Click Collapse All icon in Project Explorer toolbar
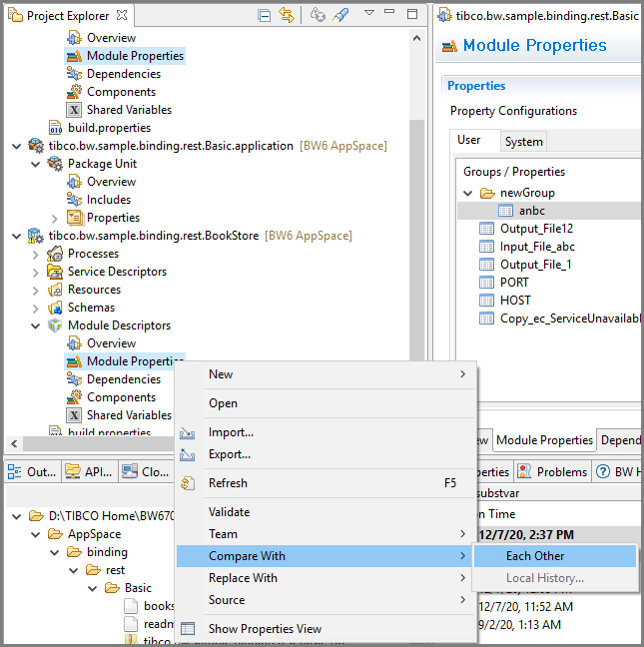Viewport: 644px width, 647px height. coord(264,16)
